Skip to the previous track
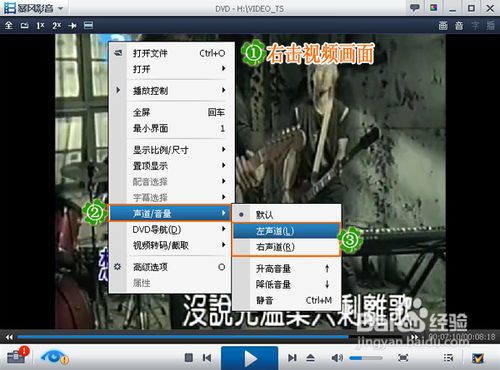Image resolution: width=500 pixels, height=370 pixels. [207, 358]
